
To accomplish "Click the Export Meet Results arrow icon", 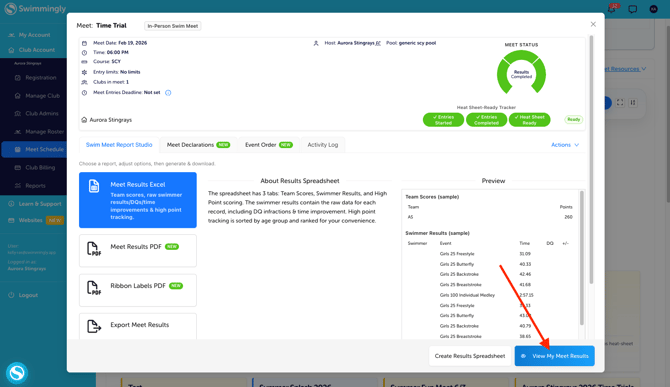I will (x=94, y=326).
